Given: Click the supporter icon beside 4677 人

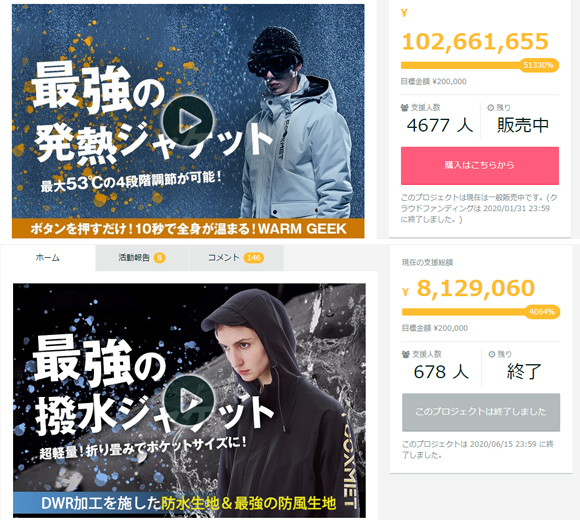Looking at the screenshot, I should point(404,108).
